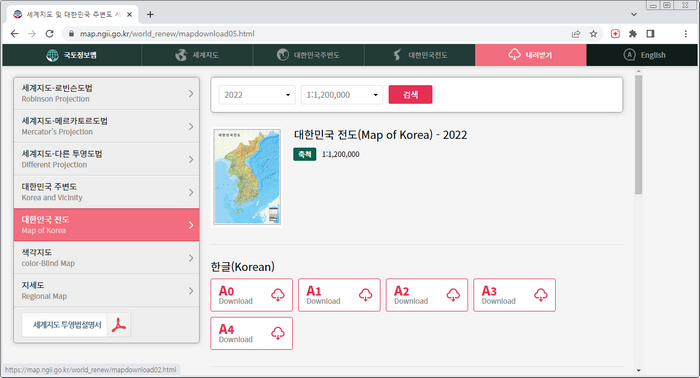Open the 대한민국주변도 navigation tab
Image resolution: width=700 pixels, height=378 pixels.
coord(308,55)
